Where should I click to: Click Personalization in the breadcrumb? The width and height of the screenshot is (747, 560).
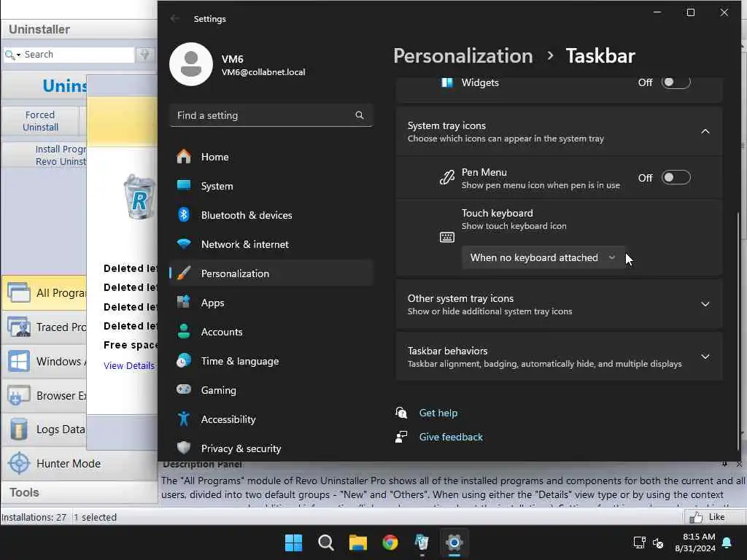click(462, 55)
